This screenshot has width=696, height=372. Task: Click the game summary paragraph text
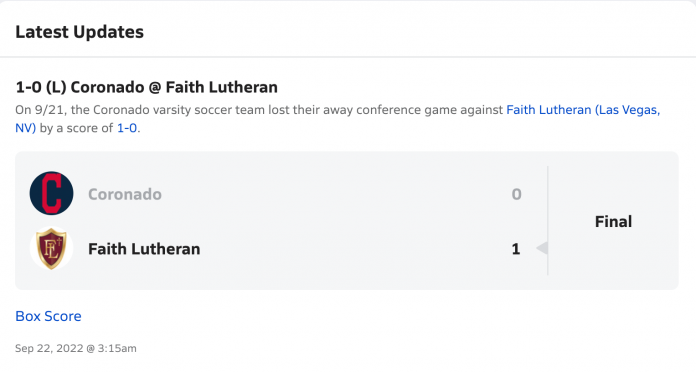[338, 119]
